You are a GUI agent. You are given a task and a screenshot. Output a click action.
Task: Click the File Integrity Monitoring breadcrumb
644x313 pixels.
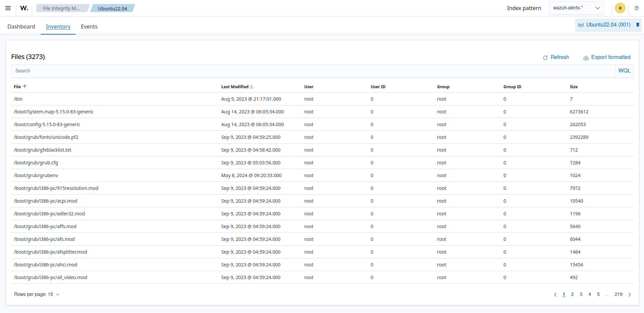click(x=61, y=8)
